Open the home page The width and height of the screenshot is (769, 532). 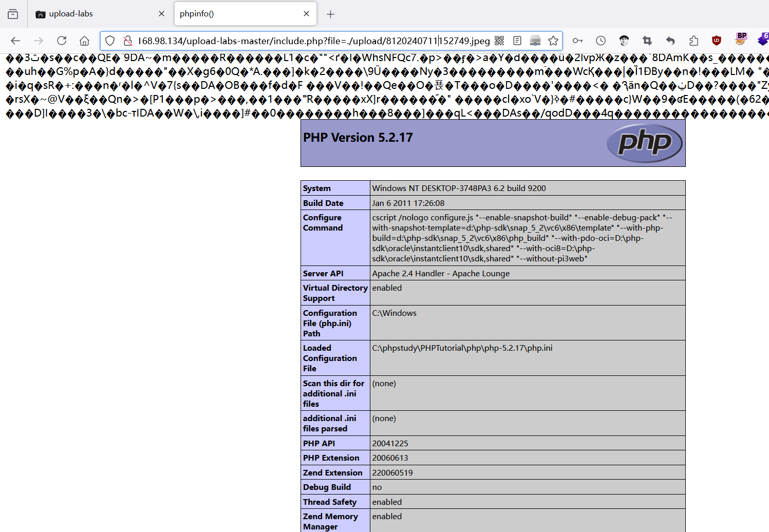tap(85, 41)
